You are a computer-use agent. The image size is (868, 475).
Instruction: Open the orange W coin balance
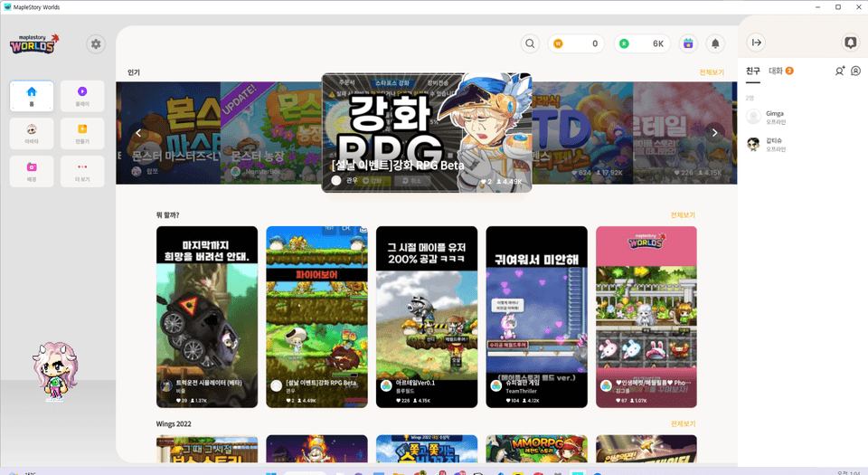click(x=576, y=43)
